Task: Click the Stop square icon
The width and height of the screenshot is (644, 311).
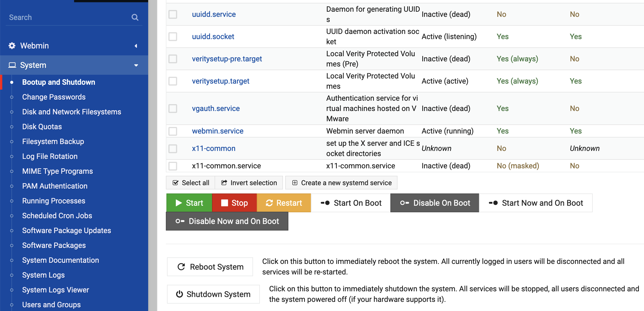Action: point(225,203)
